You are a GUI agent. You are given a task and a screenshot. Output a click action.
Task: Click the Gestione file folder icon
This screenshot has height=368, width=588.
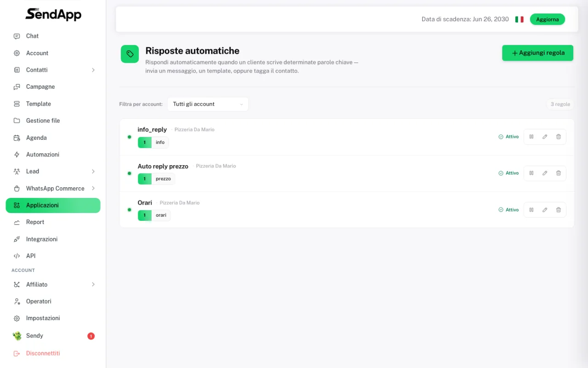(17, 121)
